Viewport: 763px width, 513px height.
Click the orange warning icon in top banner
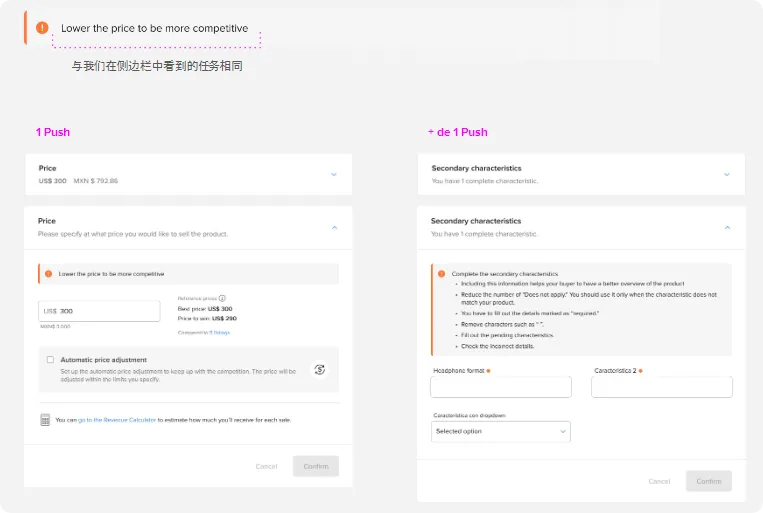[42, 28]
